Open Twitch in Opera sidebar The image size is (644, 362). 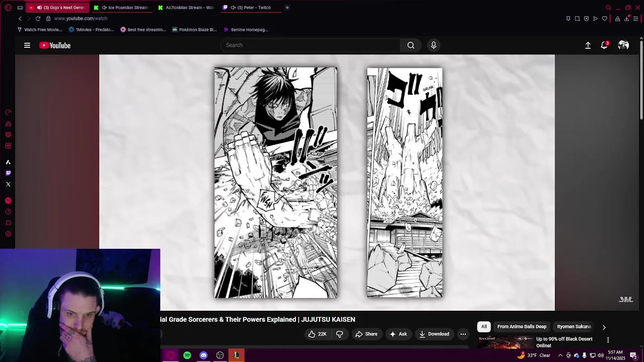pos(8,173)
